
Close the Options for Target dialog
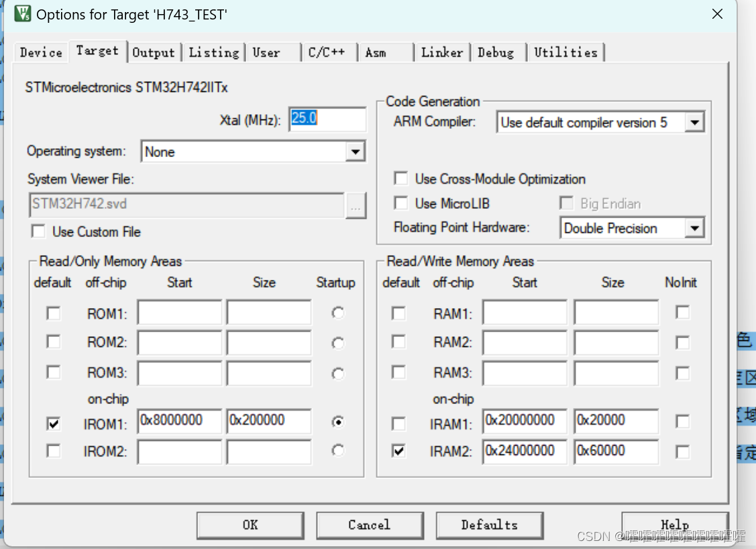click(717, 14)
